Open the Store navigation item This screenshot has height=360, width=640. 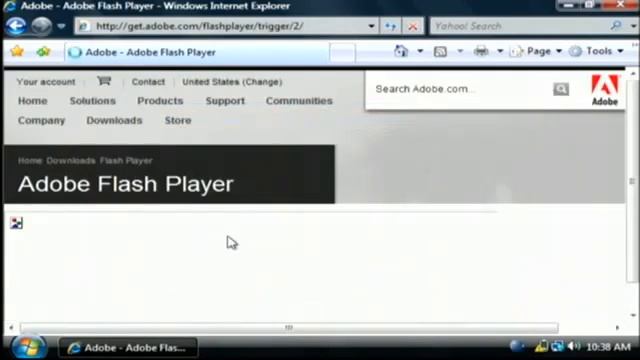coord(178,121)
